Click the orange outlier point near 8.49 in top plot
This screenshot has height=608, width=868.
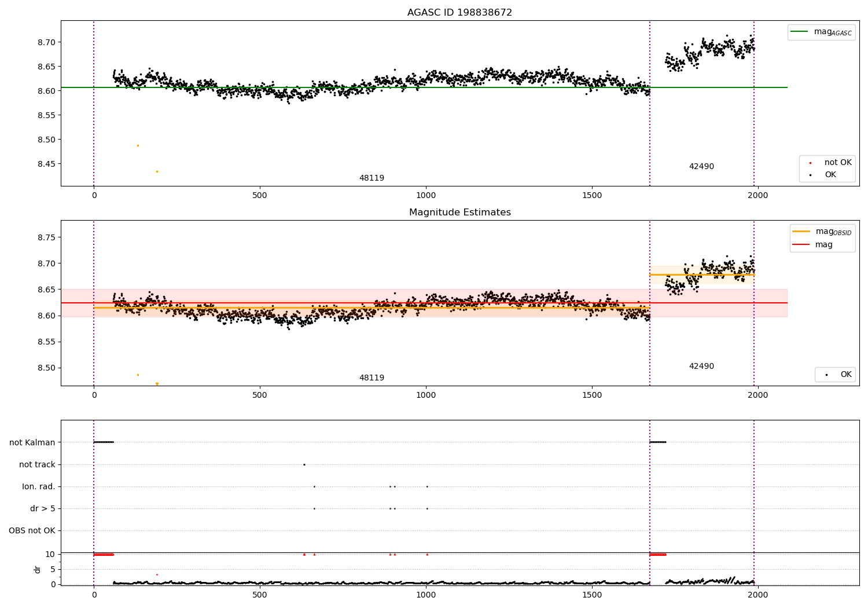point(138,145)
